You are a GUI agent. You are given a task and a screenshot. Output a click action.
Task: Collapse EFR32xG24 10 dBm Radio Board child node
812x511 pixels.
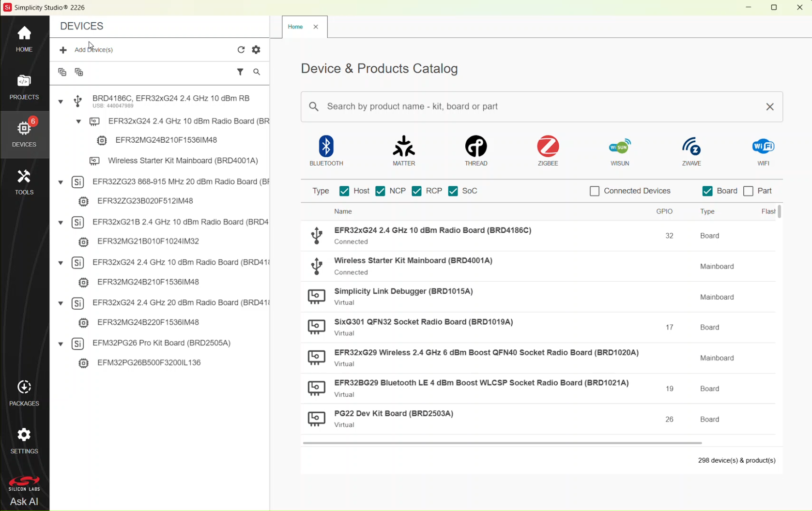(78, 121)
